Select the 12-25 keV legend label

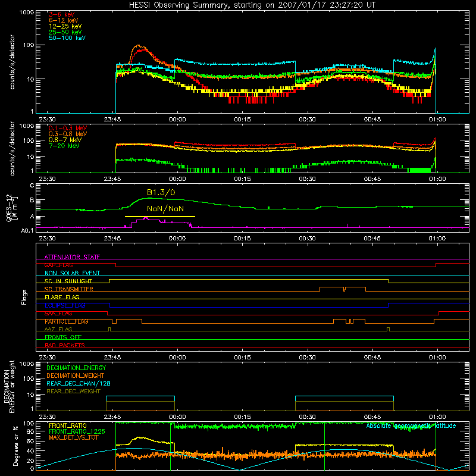pos(65,26)
